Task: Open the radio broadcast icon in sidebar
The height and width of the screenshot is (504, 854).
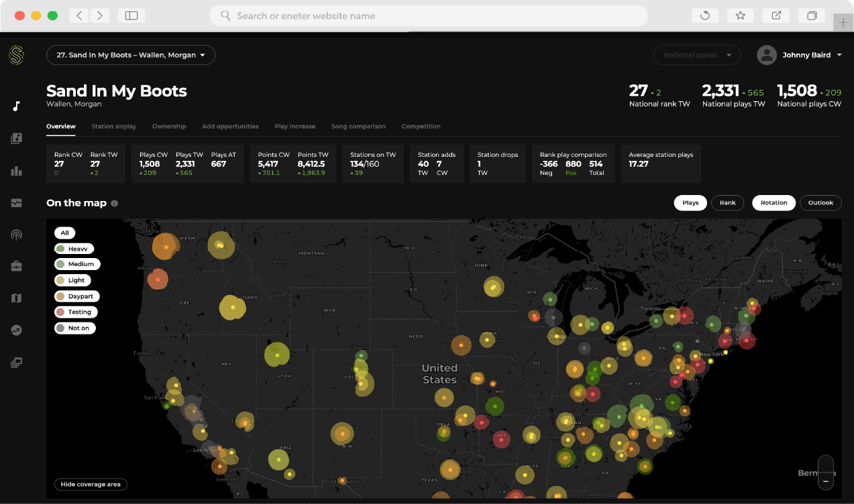Action: (16, 235)
